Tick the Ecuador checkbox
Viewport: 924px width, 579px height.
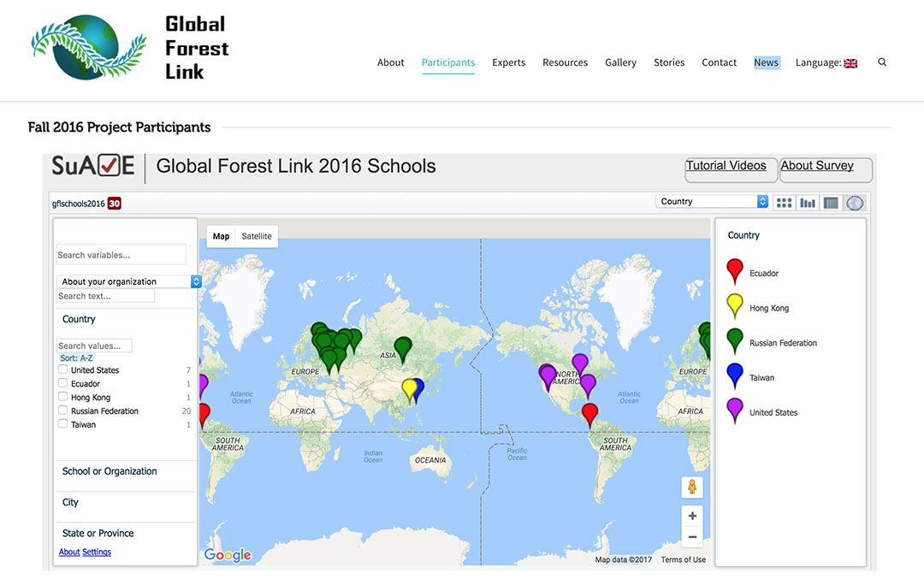pyautogui.click(x=63, y=383)
